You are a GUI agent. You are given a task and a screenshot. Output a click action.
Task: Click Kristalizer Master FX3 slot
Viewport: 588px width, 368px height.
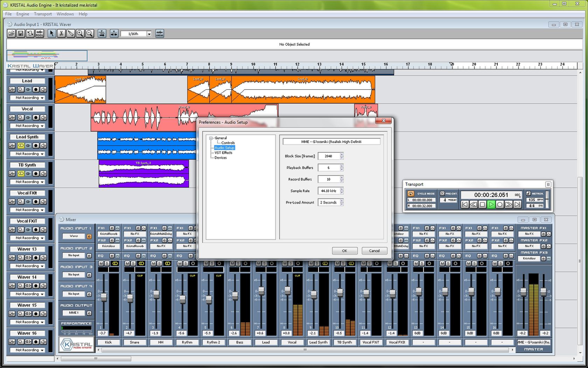click(529, 258)
